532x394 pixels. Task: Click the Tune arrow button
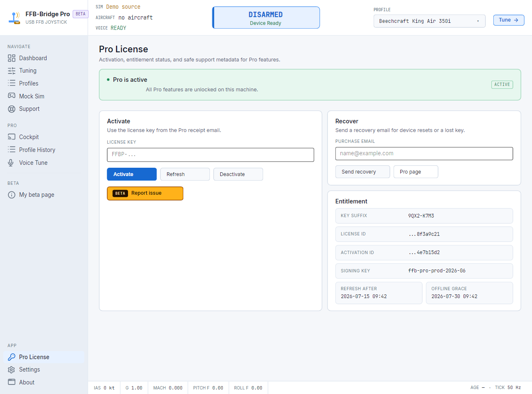[509, 20]
